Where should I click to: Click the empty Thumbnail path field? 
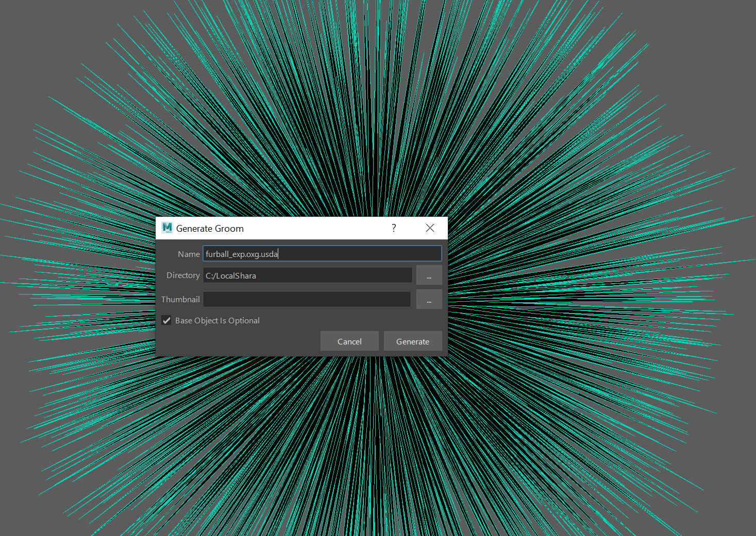(307, 299)
